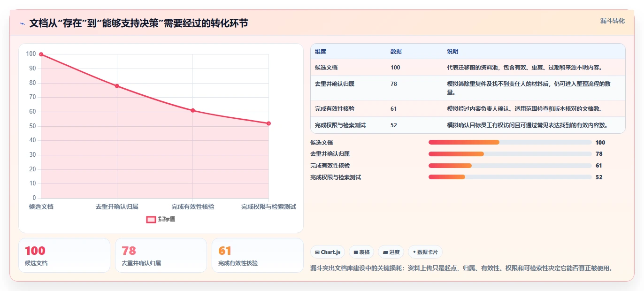Click the footer note starting 漏斗突出文档库建设
The image size is (644, 291).
(x=461, y=268)
